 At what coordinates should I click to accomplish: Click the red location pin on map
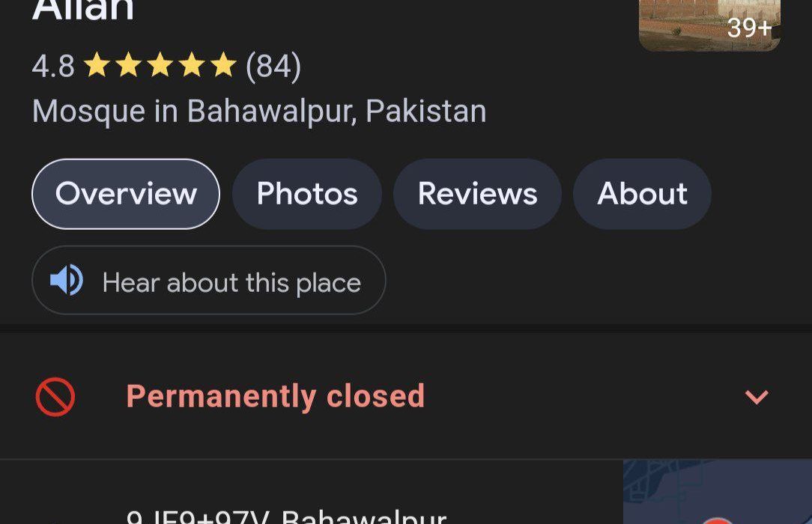[717, 520]
